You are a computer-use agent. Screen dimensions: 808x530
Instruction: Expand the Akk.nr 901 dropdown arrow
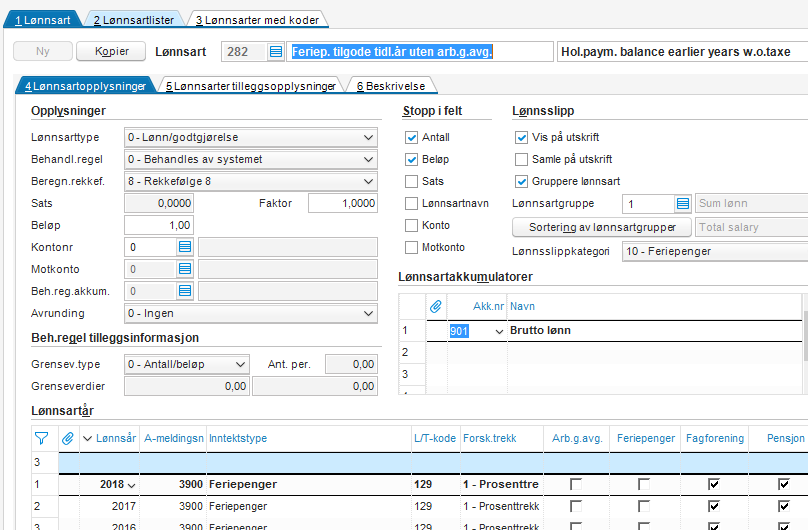[499, 331]
